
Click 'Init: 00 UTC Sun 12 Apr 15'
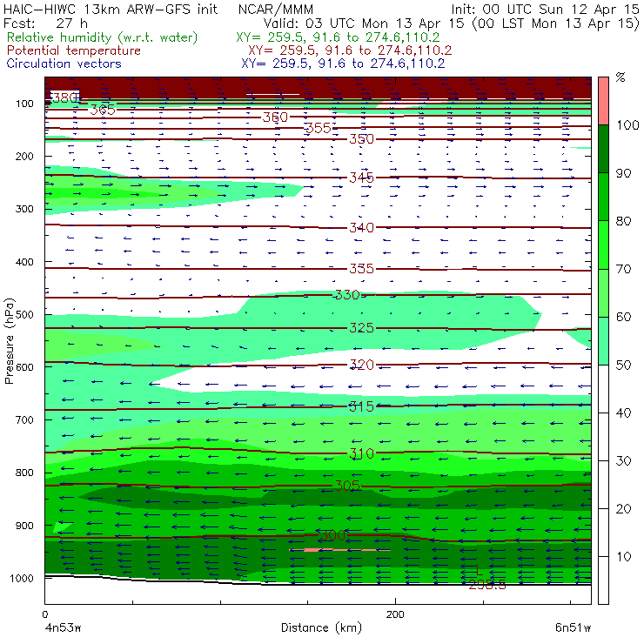(x=545, y=9)
